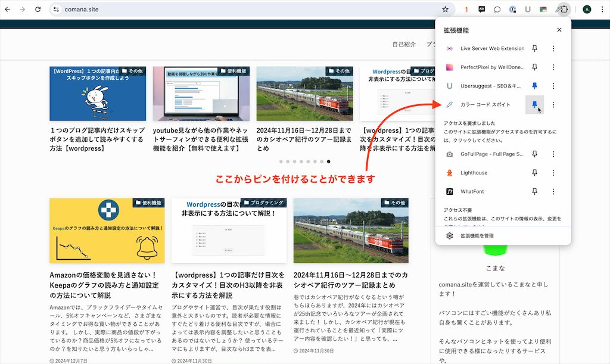The width and height of the screenshot is (610, 364).
Task: Pin WhatFont extension to toolbar
Action: [x=534, y=191]
